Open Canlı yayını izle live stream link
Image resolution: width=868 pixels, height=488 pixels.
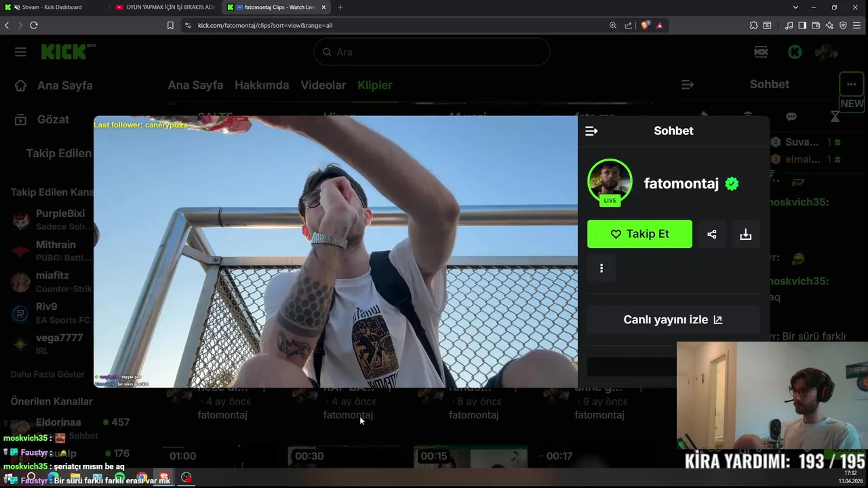coord(673,320)
